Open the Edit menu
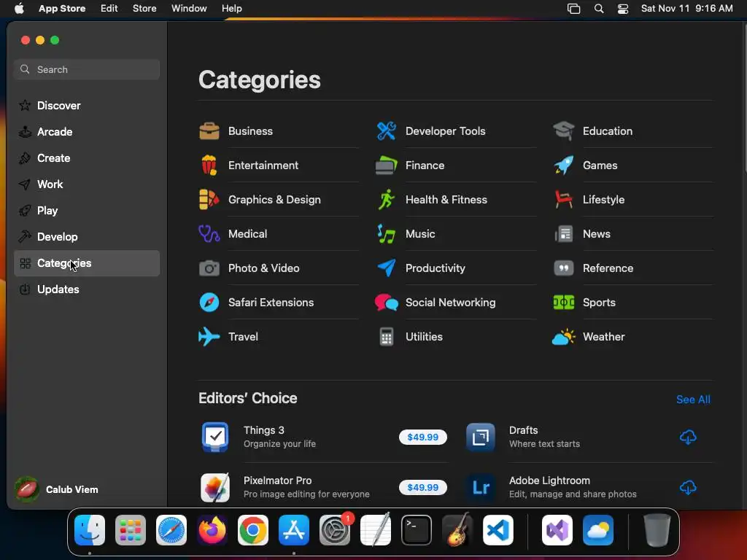 click(x=109, y=9)
